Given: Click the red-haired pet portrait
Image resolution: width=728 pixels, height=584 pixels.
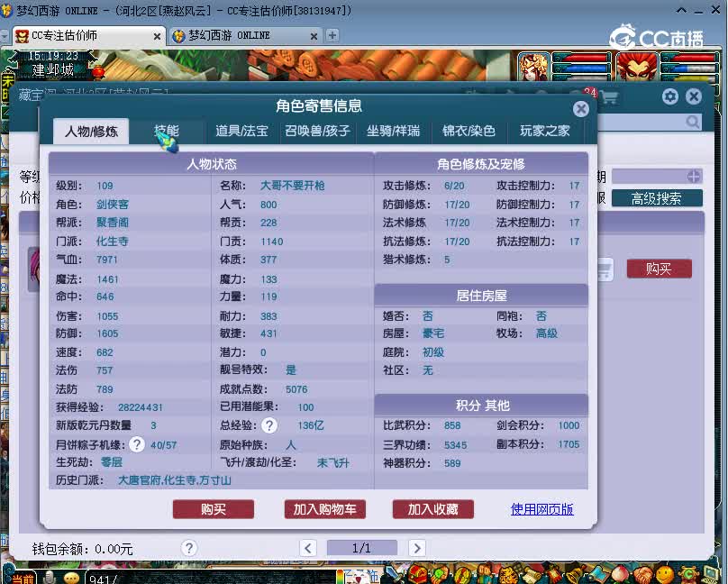Looking at the screenshot, I should pyautogui.click(x=637, y=67).
